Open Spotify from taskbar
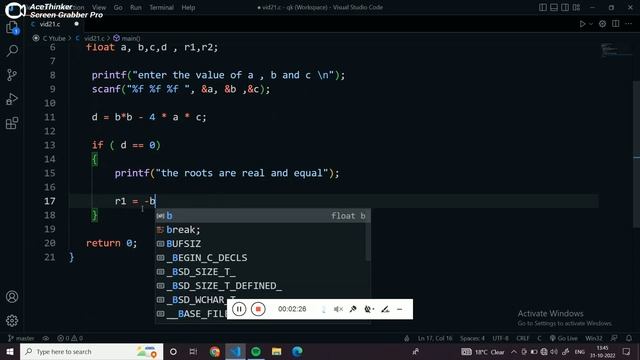The image size is (640, 360). tap(256, 351)
